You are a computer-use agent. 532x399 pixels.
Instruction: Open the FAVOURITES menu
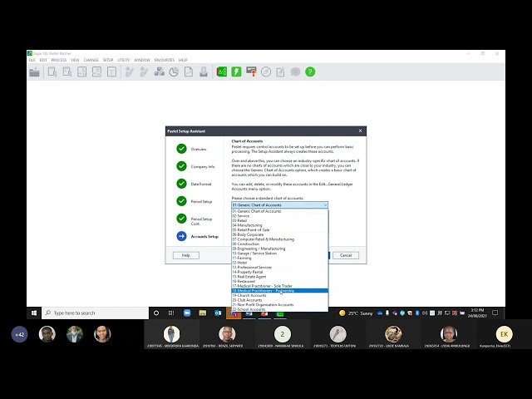point(165,60)
